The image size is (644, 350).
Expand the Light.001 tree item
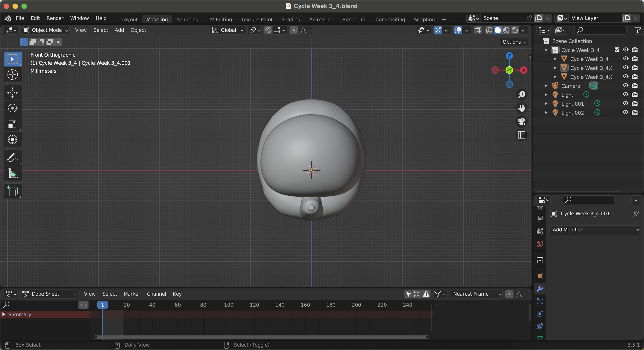click(x=546, y=104)
